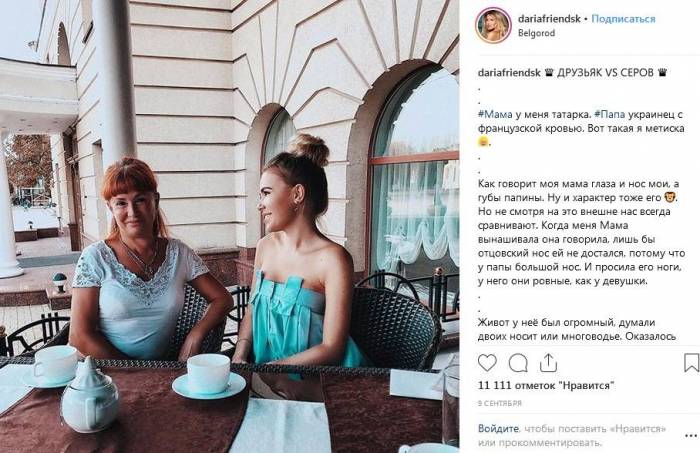Click dariafriendsk username in the header

coord(549,19)
